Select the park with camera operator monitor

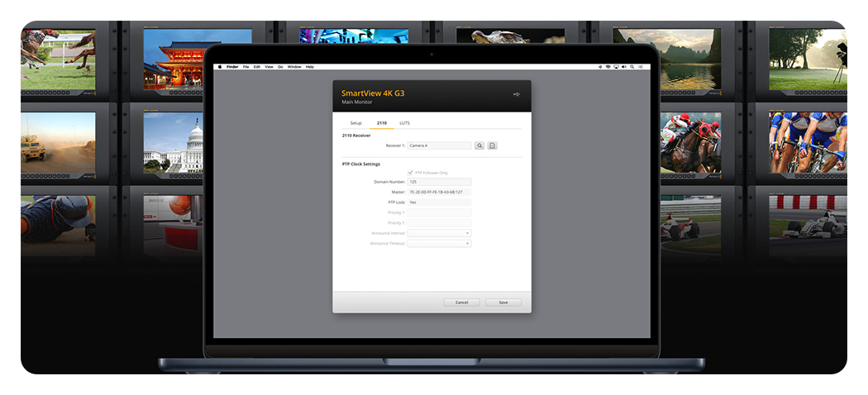point(808,59)
